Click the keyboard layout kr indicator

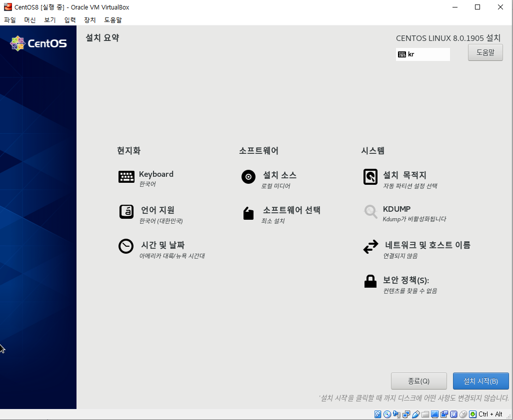422,54
